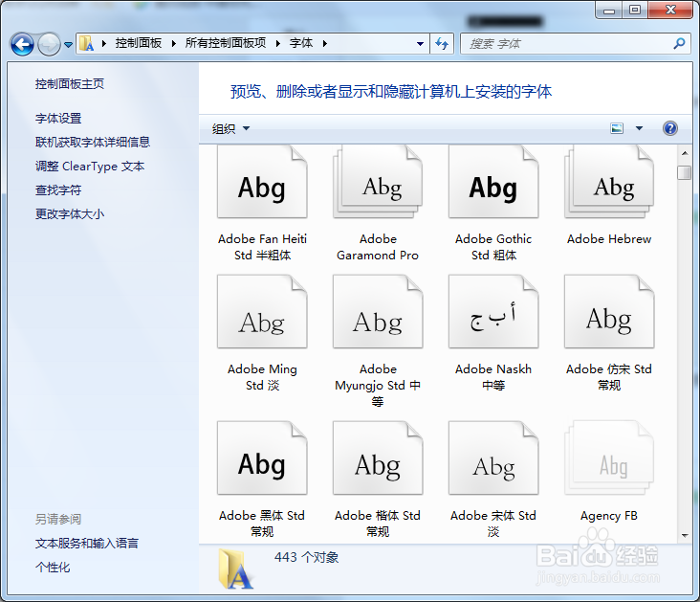The height and width of the screenshot is (602, 700).
Task: Minimize the Fonts window
Action: point(609,10)
